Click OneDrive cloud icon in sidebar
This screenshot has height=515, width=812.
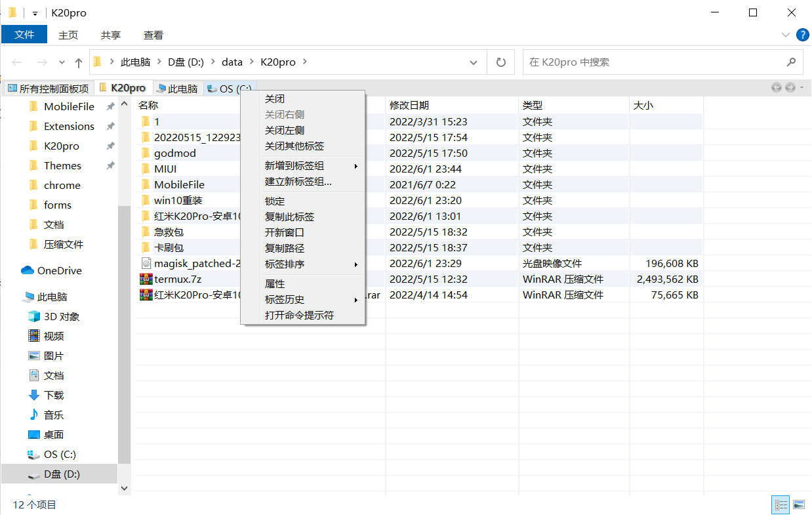[28, 270]
